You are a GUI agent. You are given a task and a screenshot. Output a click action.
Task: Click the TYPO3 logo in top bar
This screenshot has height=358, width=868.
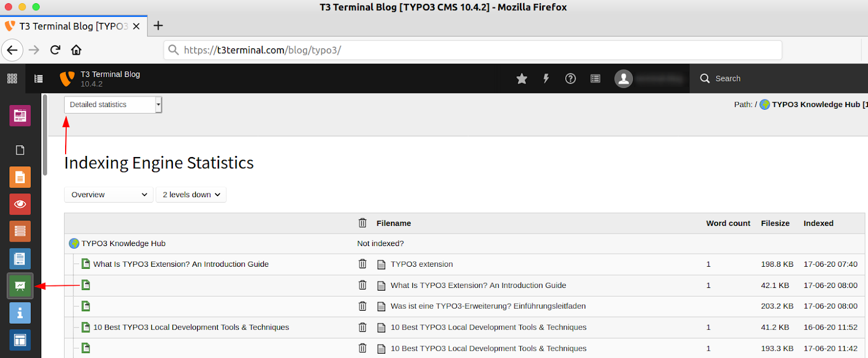pos(67,79)
